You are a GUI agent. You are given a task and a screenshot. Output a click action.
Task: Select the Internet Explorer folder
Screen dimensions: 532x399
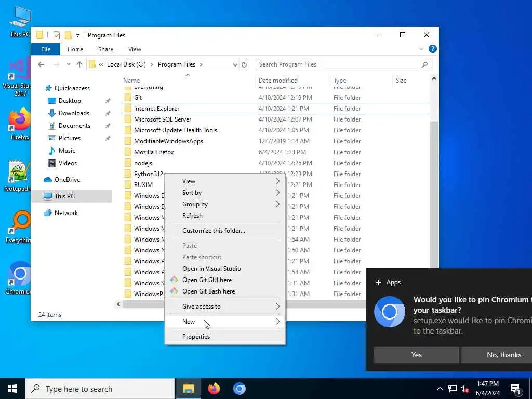[275, 109]
